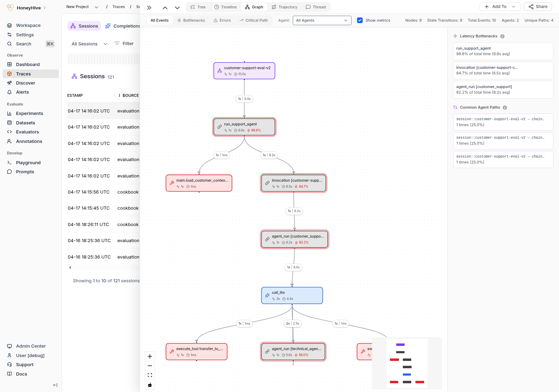The image size is (559, 392).
Task: Click the Share button
Action: click(x=537, y=6)
